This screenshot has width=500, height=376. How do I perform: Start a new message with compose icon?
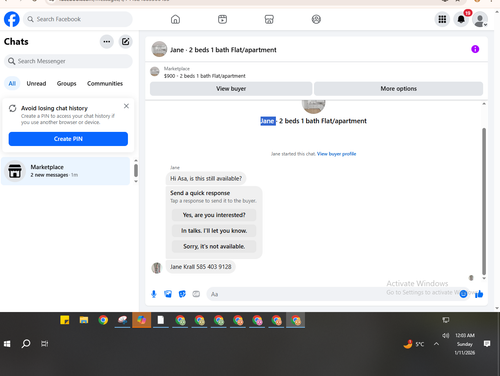point(126,42)
